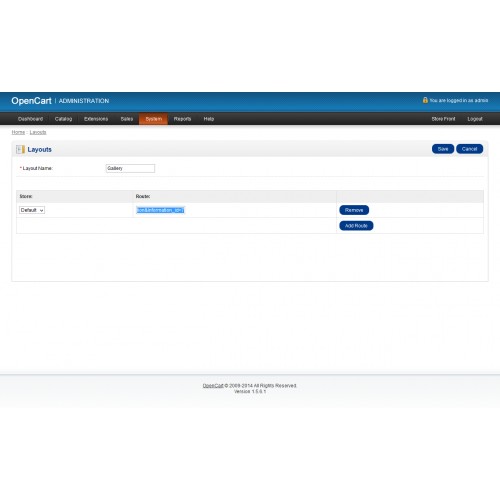500x500 pixels.
Task: Open the Help menu
Action: tap(209, 119)
